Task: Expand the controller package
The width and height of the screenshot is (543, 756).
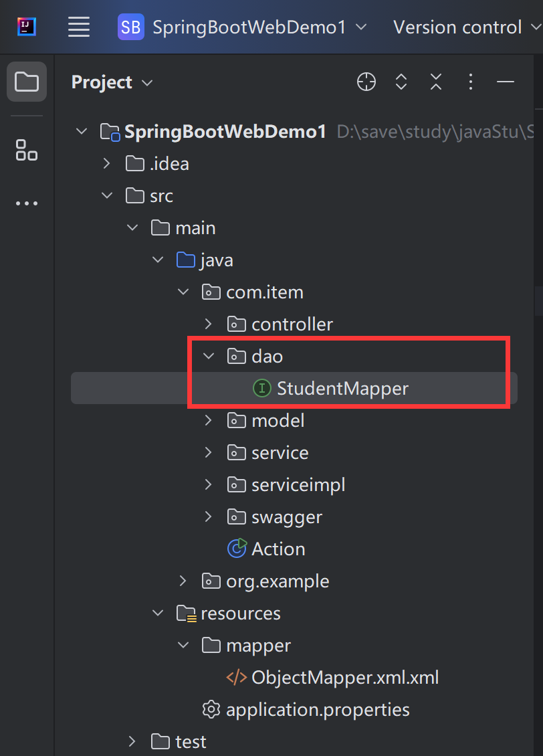Action: pos(209,324)
